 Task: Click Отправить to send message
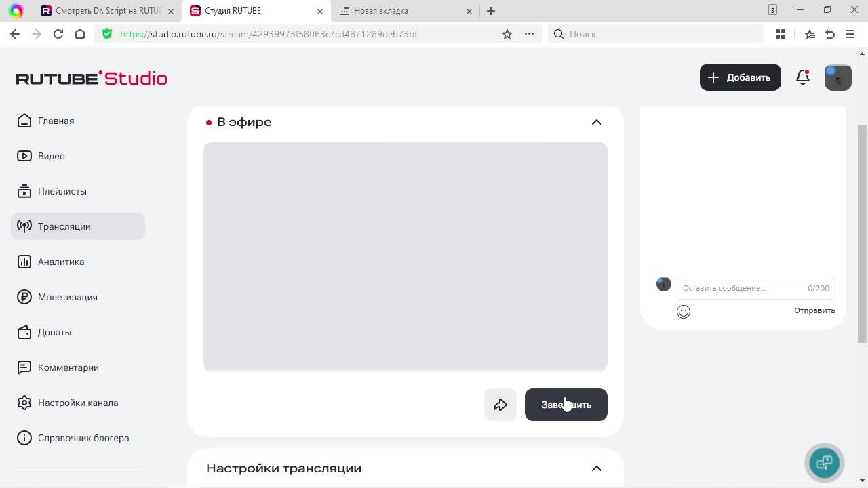click(814, 310)
